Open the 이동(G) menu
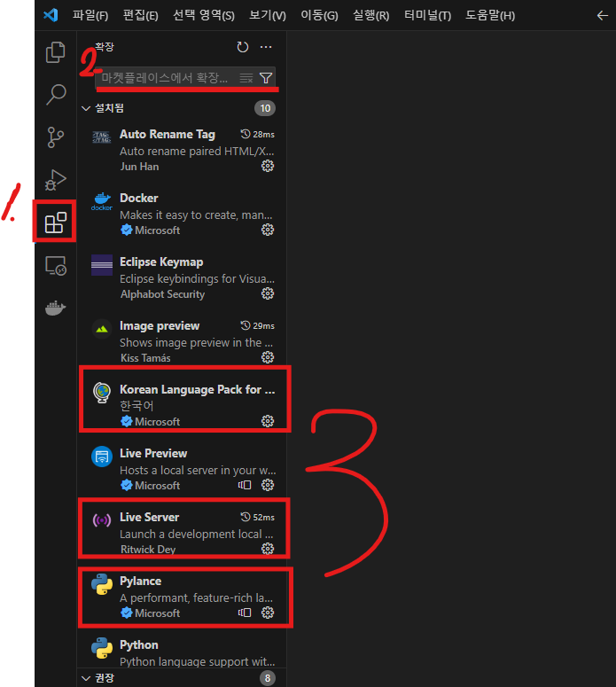The height and width of the screenshot is (687, 616). pyautogui.click(x=319, y=16)
